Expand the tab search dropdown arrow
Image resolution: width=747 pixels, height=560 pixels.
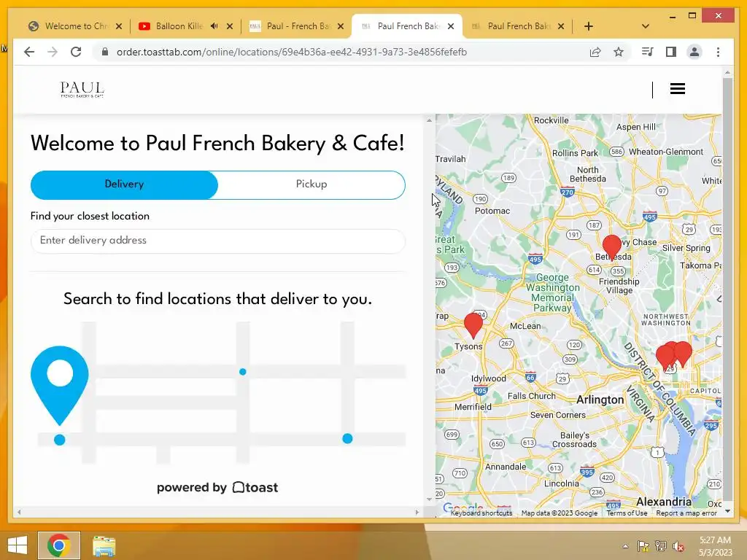[x=646, y=26]
